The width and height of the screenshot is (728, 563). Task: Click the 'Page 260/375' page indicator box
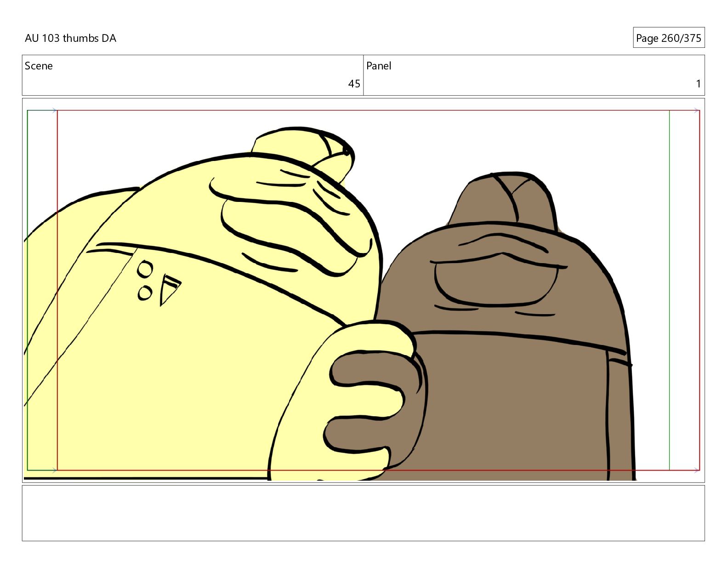(x=669, y=38)
